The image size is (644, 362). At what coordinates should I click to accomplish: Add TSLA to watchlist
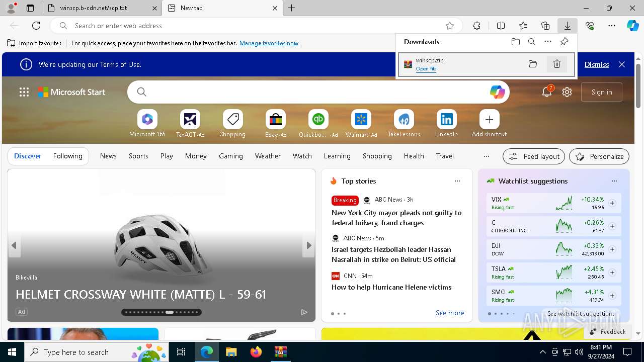pos(612,273)
